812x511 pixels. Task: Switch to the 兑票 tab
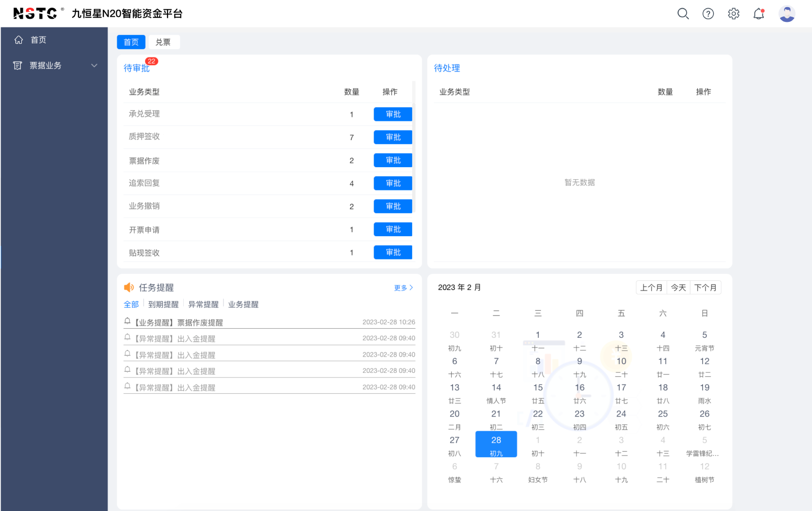click(163, 42)
